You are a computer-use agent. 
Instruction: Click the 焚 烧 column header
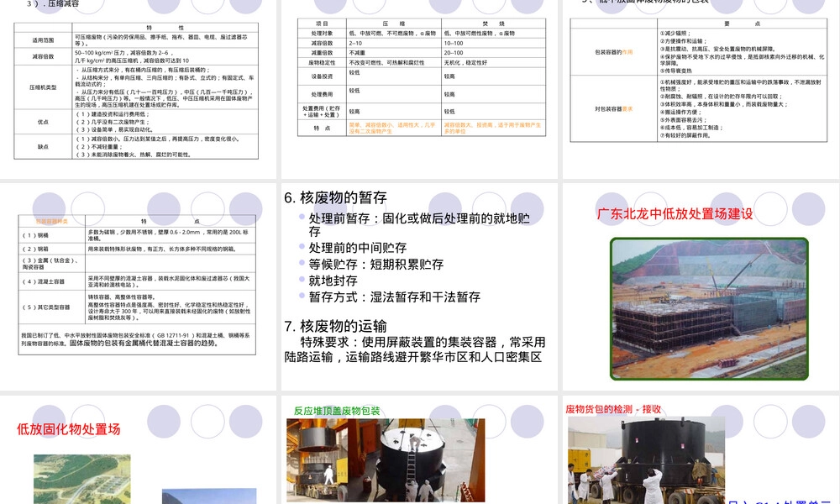point(493,24)
